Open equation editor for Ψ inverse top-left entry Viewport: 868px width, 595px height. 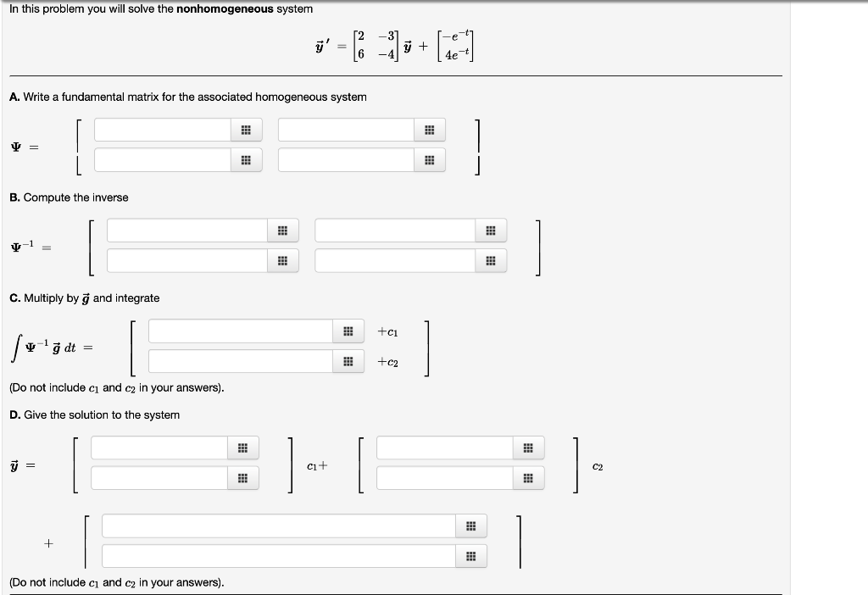(282, 230)
